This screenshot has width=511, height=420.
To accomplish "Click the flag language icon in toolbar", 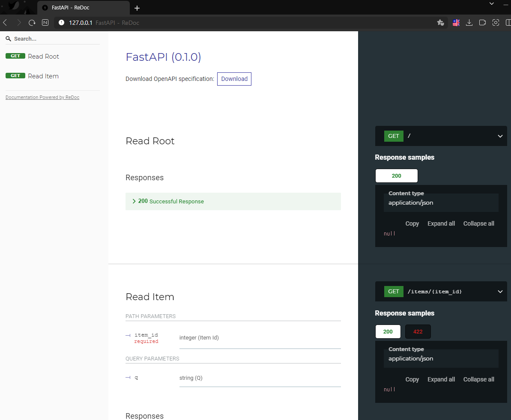I will point(456,23).
